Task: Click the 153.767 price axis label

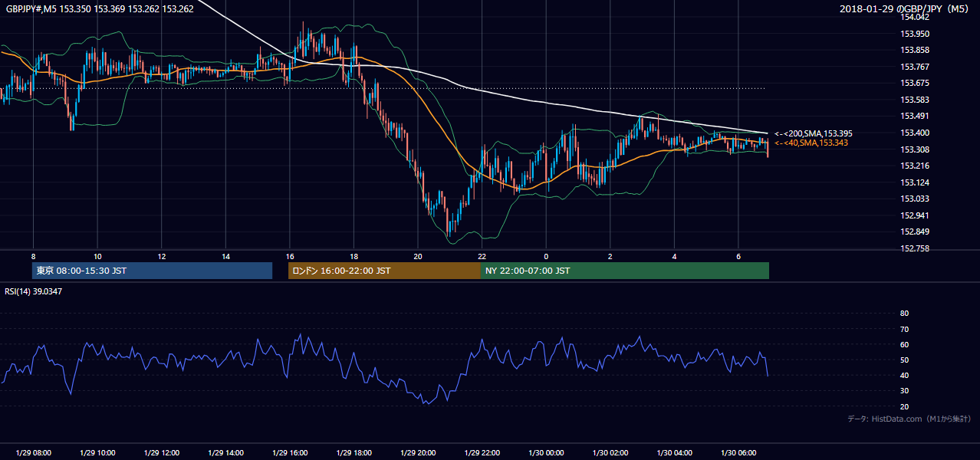Action: pos(913,67)
